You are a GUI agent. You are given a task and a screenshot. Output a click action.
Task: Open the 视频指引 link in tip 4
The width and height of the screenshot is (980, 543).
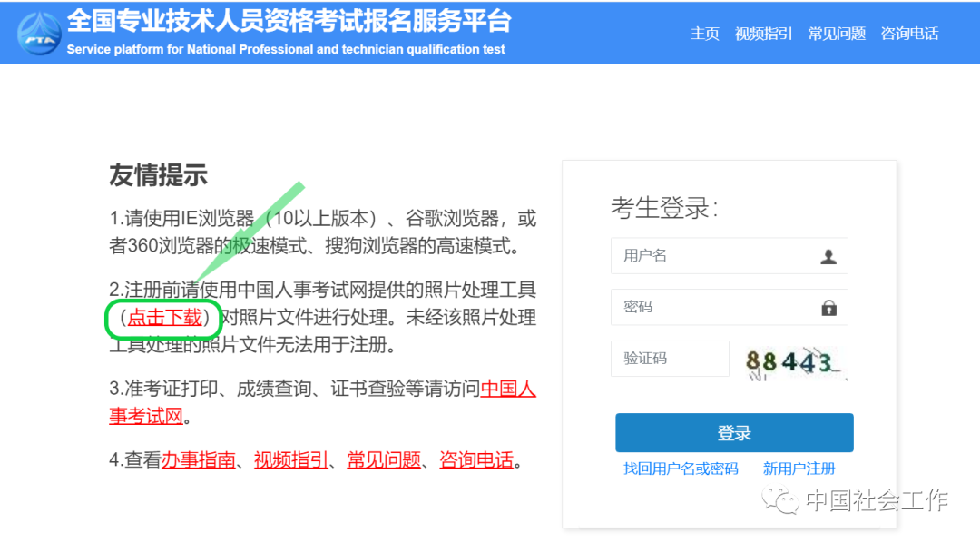[x=290, y=460]
